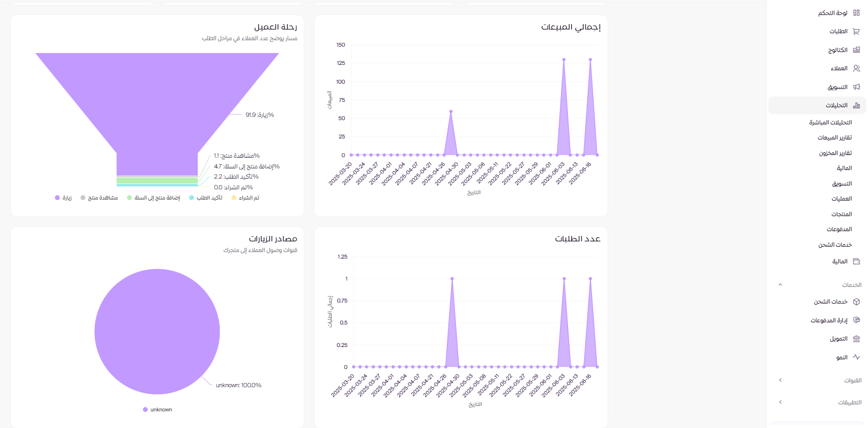Screen dimensions: 868x428
Task: Click the catalog icon beside الكتالوج
Action: 856,50
